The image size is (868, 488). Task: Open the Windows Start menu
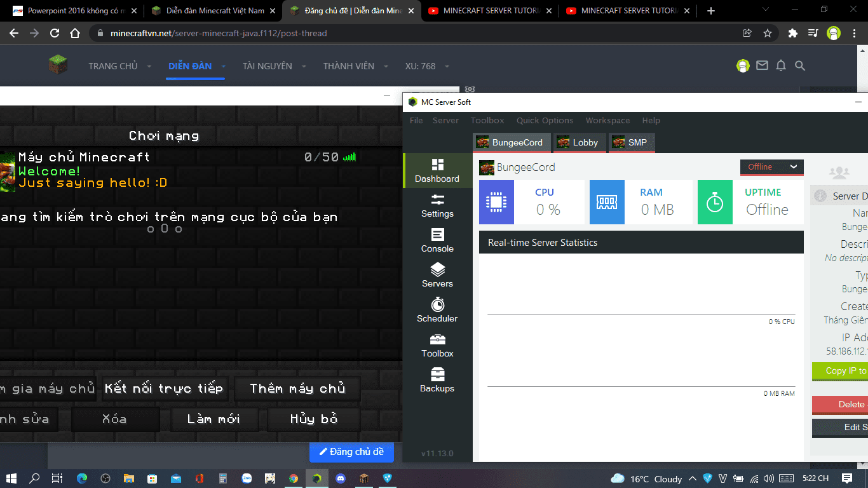click(13, 478)
